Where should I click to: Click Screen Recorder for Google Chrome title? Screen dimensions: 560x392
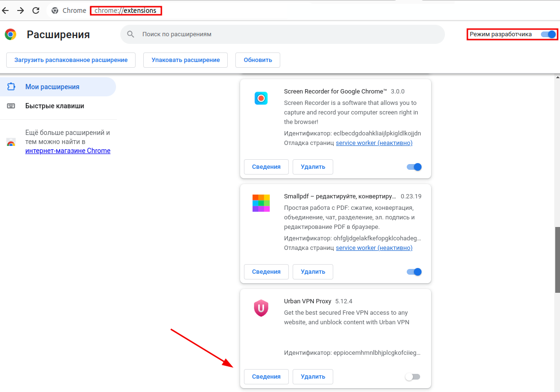point(335,91)
